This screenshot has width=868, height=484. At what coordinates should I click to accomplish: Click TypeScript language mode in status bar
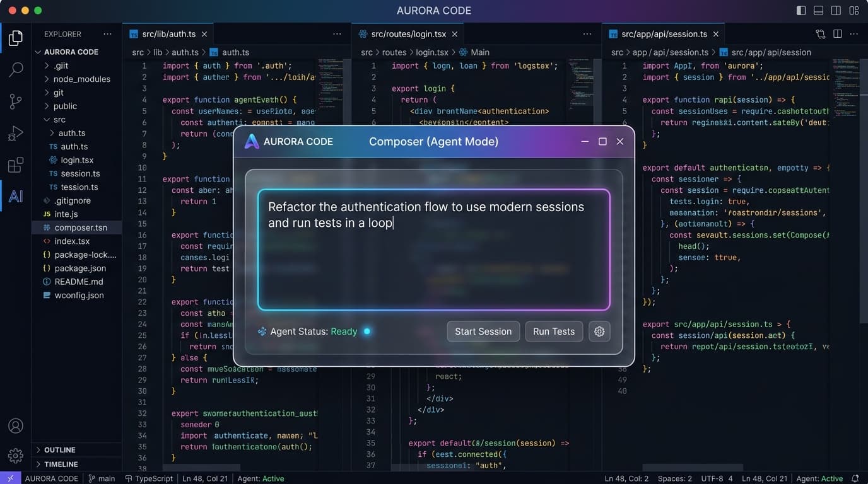point(149,478)
